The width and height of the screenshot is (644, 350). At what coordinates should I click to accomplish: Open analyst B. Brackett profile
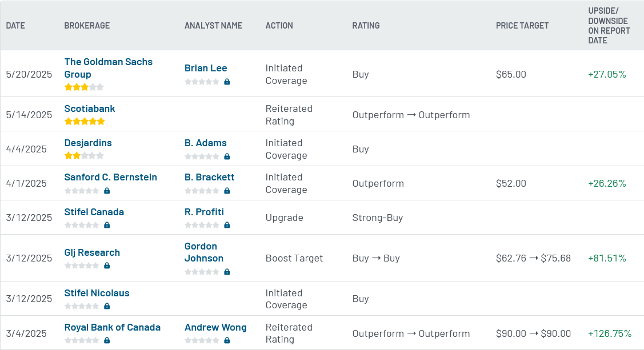[210, 177]
